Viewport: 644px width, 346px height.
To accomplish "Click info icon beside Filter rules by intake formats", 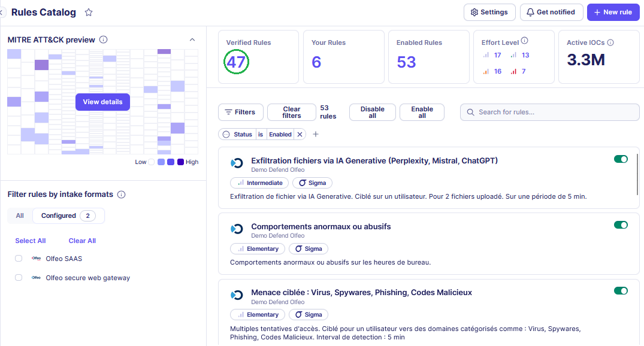I will pyautogui.click(x=121, y=195).
